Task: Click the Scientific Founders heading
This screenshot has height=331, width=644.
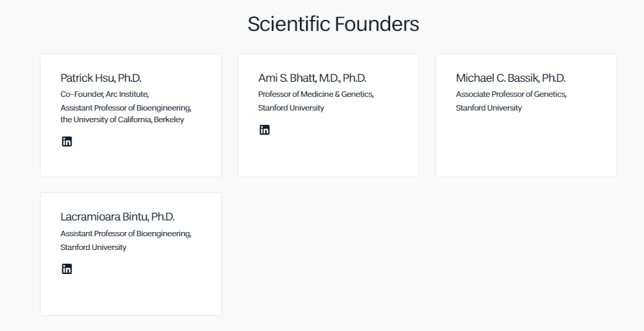Action: 333,24
